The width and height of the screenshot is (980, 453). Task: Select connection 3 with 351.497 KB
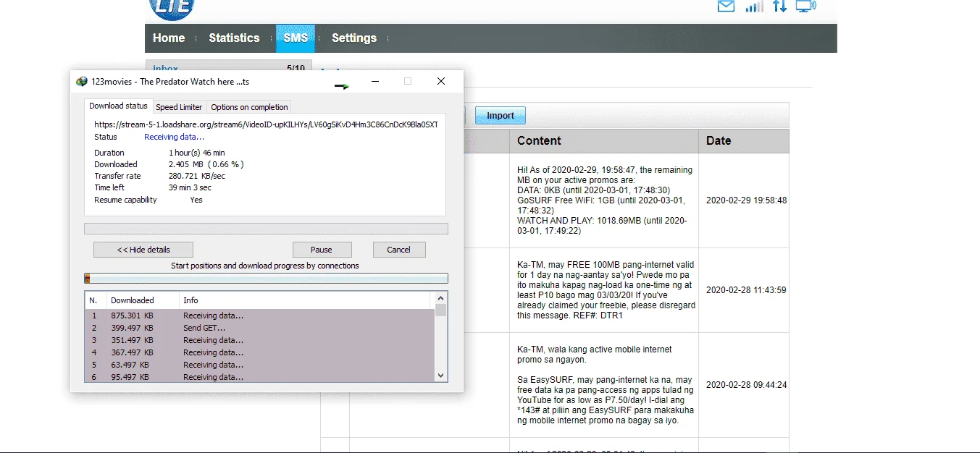click(x=259, y=340)
